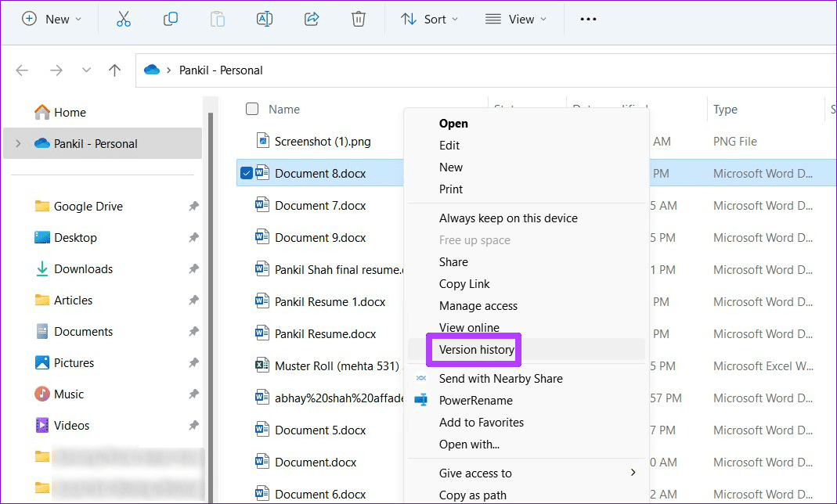The height and width of the screenshot is (504, 837).
Task: Open Pankil - Personal via the breadcrumb link
Action: [220, 70]
